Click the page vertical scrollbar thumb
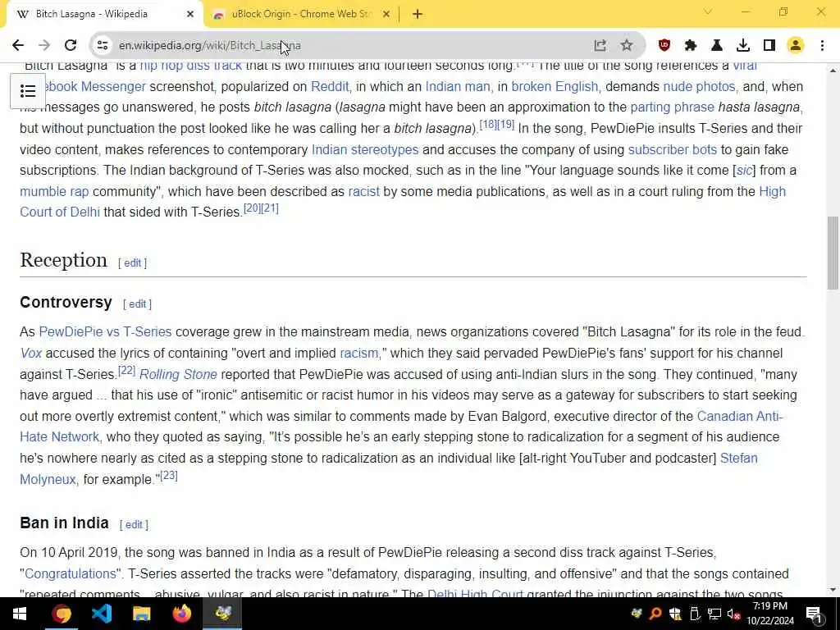840x630 pixels. coord(833,253)
